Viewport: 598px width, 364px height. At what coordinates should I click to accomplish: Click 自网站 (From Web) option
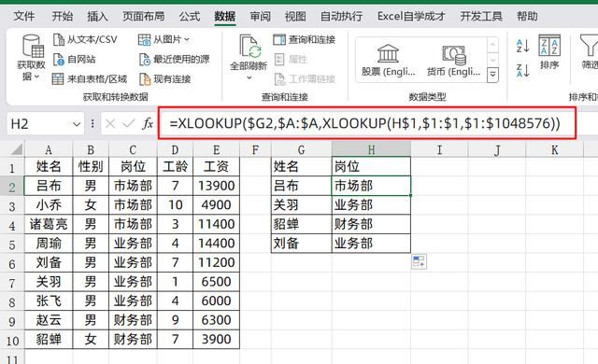tap(74, 59)
